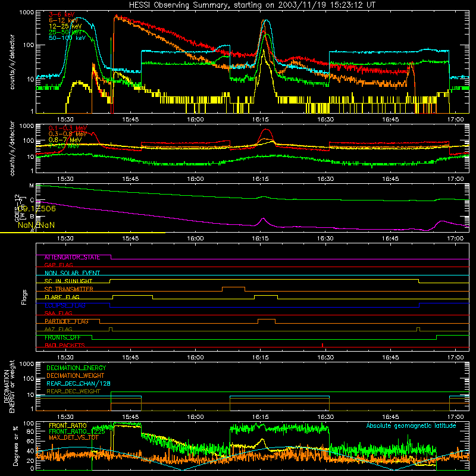
Task: Select the PARTICLE_FLAG label
Action: click(x=67, y=321)
